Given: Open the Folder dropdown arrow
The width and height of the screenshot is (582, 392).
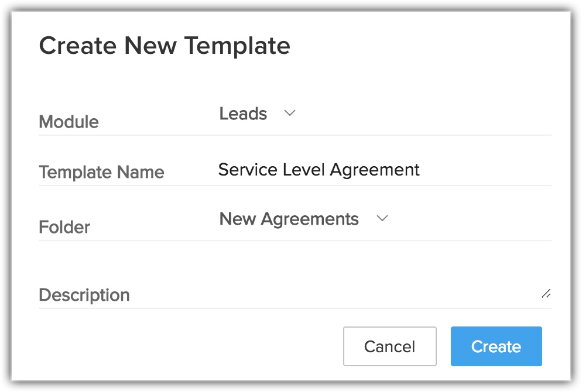Looking at the screenshot, I should 382,219.
